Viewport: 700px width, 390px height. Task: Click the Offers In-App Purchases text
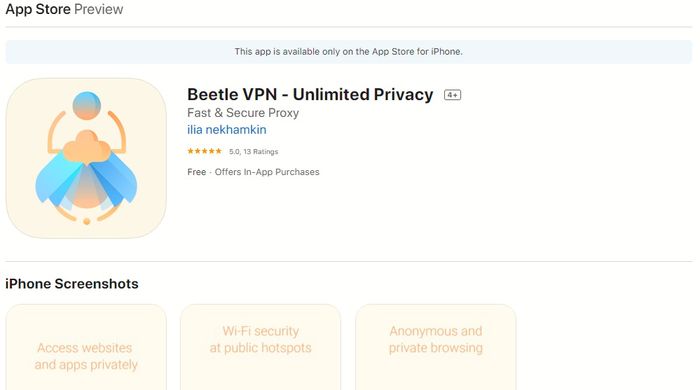[x=267, y=172]
